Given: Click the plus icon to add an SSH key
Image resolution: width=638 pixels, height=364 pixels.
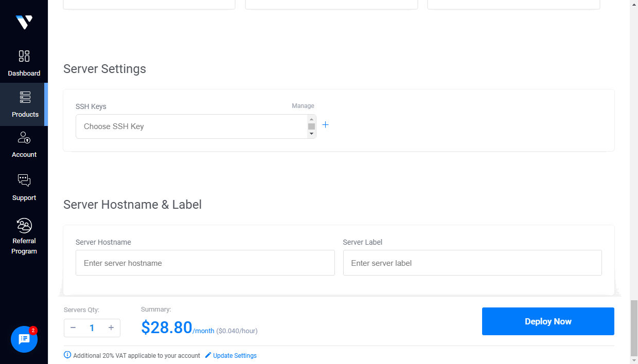Looking at the screenshot, I should (x=325, y=124).
